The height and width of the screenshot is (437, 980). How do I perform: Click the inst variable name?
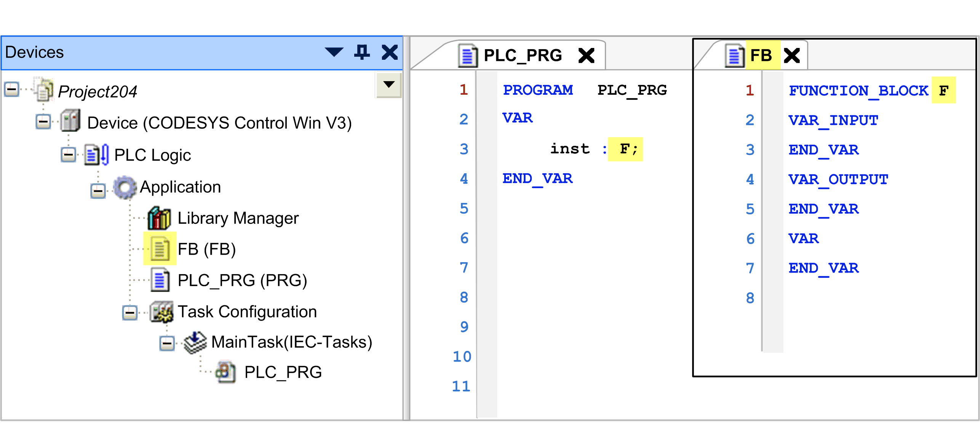(x=570, y=148)
